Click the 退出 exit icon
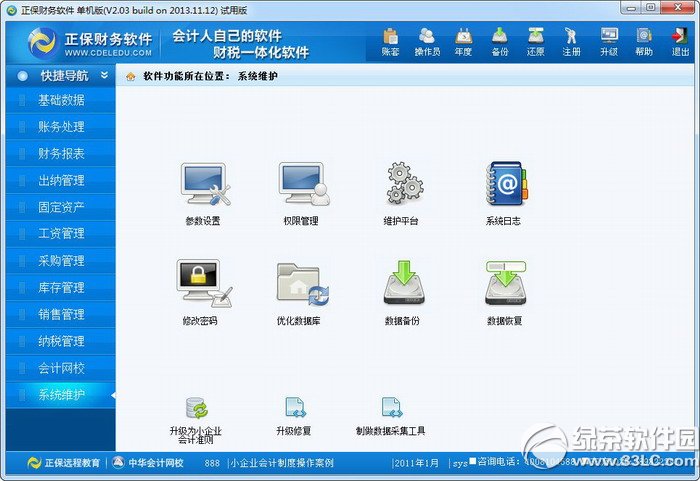The image size is (700, 481). (x=680, y=42)
